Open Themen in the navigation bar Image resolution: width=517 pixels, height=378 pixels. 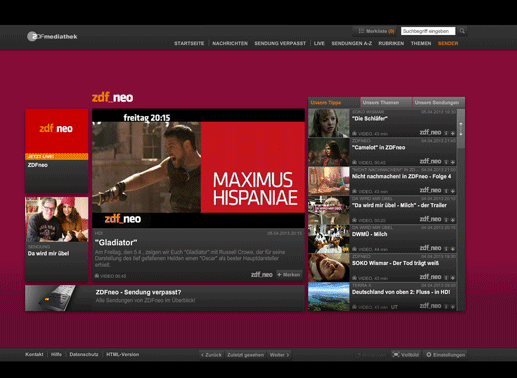click(421, 43)
